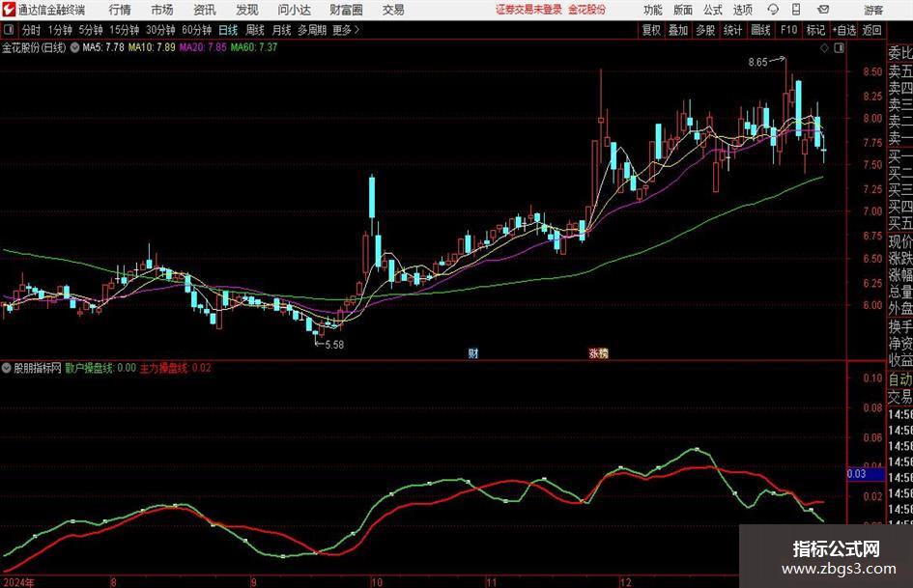Open the 问小达 menu
Viewport: 913px width, 588px height.
click(294, 10)
